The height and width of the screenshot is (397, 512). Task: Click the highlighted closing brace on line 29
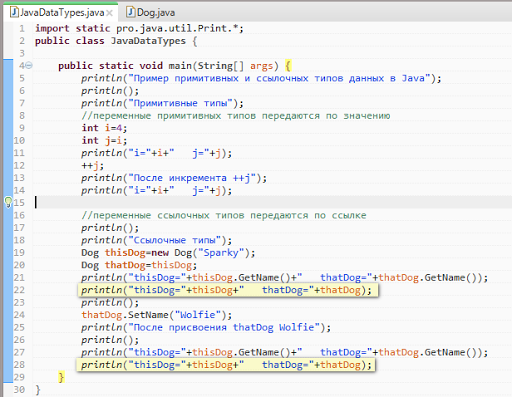point(61,377)
